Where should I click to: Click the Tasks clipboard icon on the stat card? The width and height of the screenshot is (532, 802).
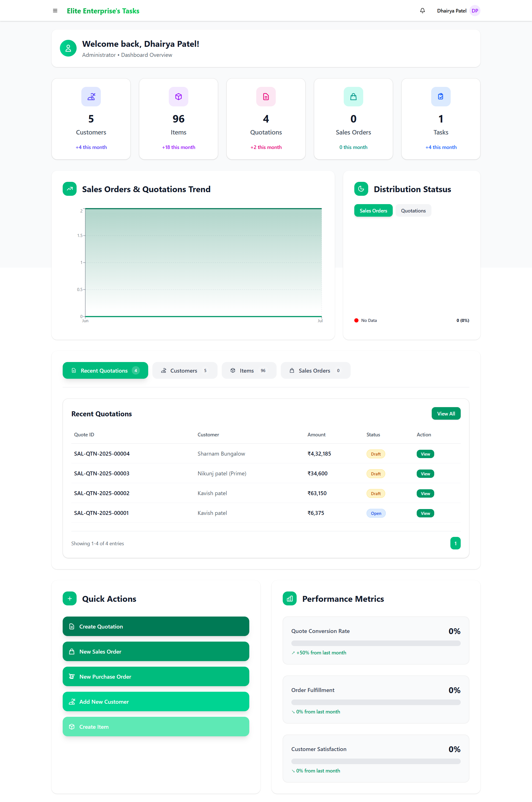click(441, 97)
